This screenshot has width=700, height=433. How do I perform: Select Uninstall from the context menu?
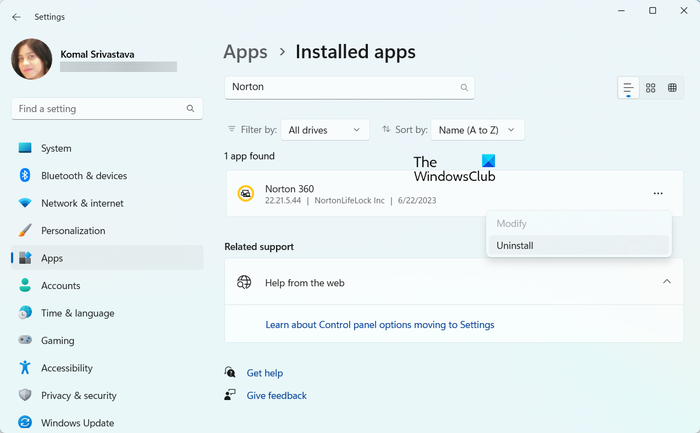515,245
